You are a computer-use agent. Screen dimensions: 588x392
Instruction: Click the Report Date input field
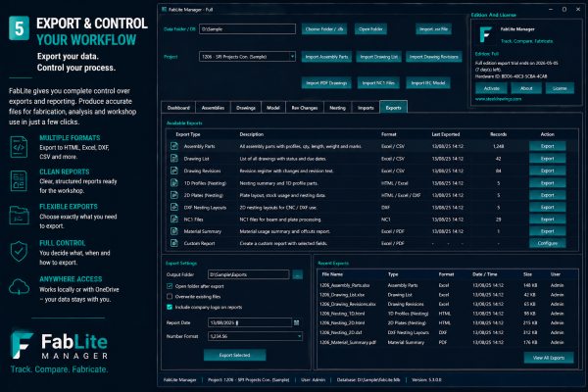(250, 322)
